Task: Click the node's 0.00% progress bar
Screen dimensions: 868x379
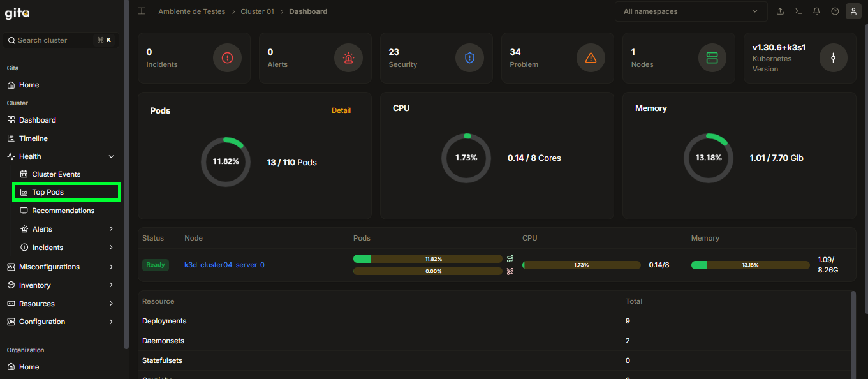Action: click(x=428, y=271)
